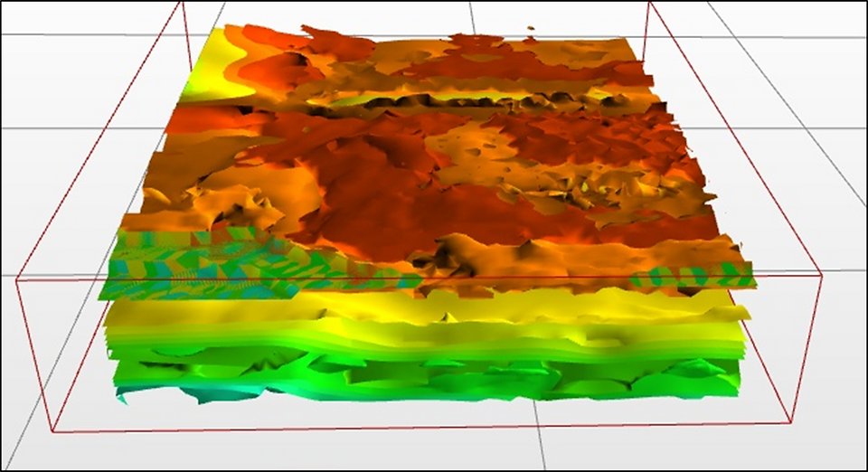Pick the red bounding box back-right vertical edge
This screenshot has height=472, width=868.
click(x=646, y=31)
